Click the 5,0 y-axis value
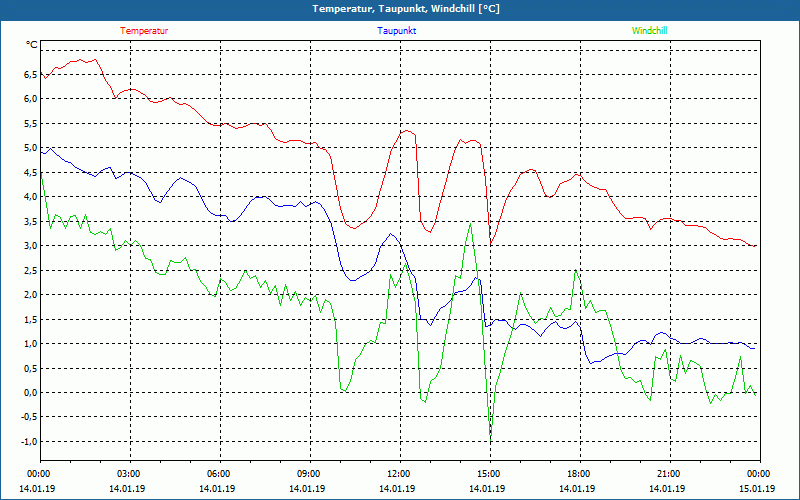The height and width of the screenshot is (500, 800). click(32, 148)
